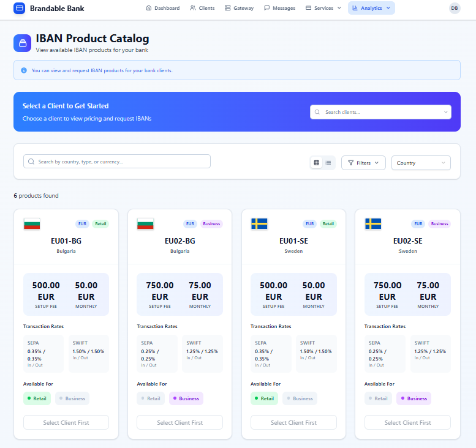
Task: Click Select Client First on EU01-BG card
Action: click(x=66, y=422)
